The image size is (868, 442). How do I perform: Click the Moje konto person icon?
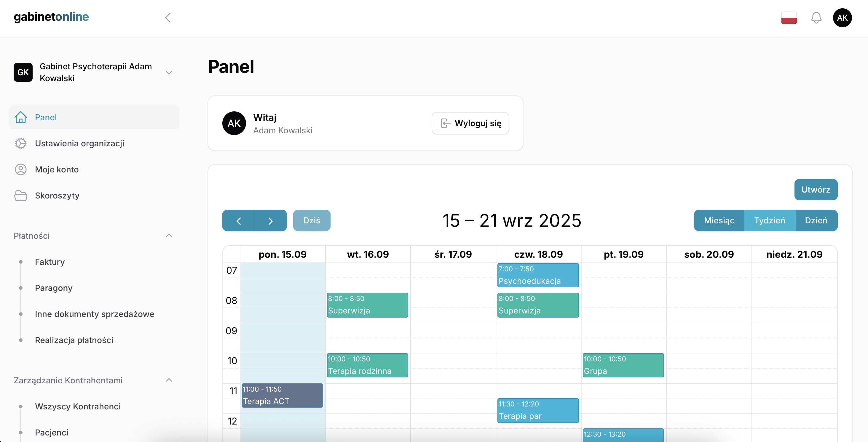coord(20,169)
